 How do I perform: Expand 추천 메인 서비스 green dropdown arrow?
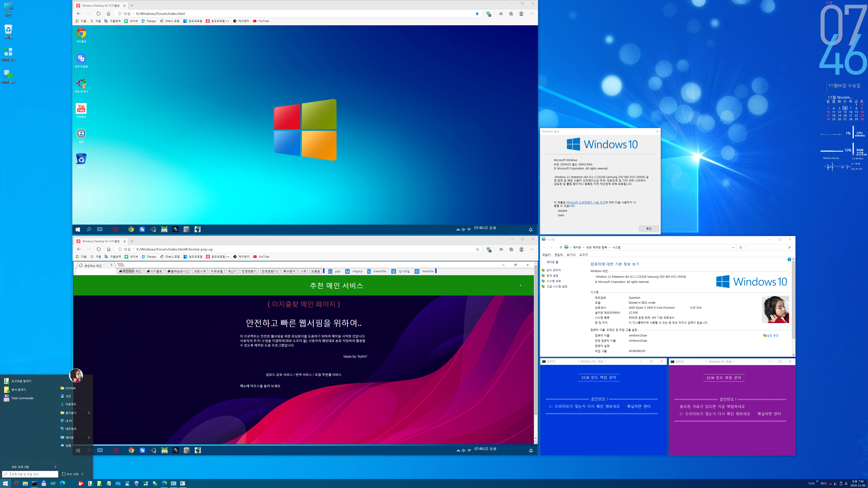(x=521, y=286)
